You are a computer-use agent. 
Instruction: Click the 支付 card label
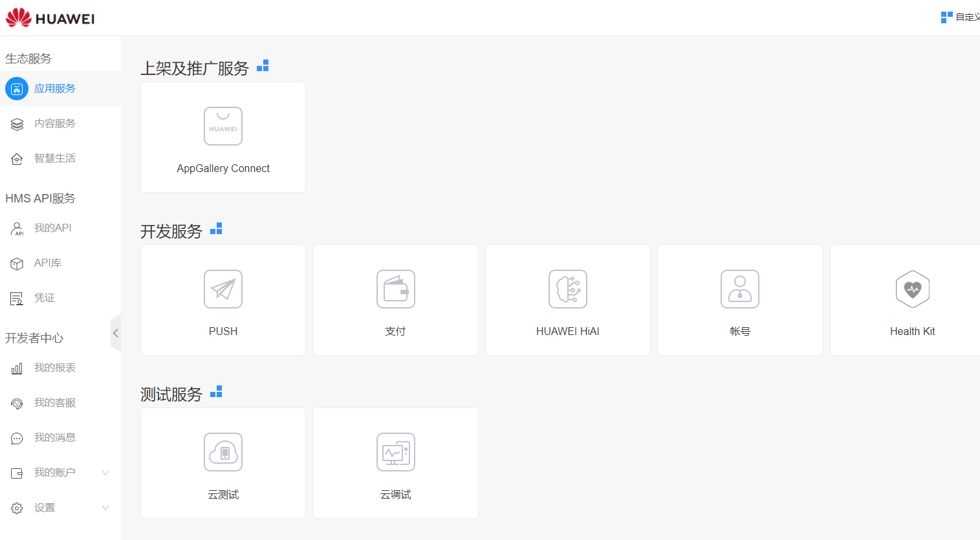click(396, 331)
